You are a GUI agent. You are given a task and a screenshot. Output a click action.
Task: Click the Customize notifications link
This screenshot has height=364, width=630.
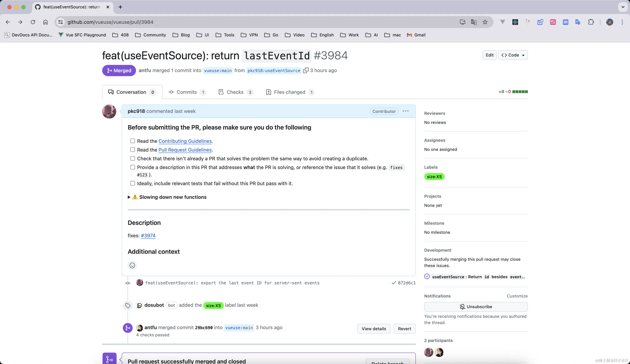[517, 296]
